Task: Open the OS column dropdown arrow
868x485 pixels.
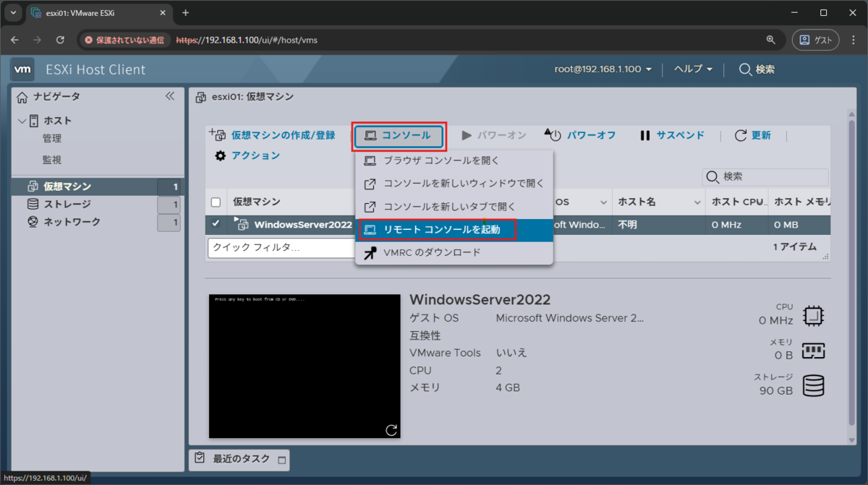Action: coord(603,202)
